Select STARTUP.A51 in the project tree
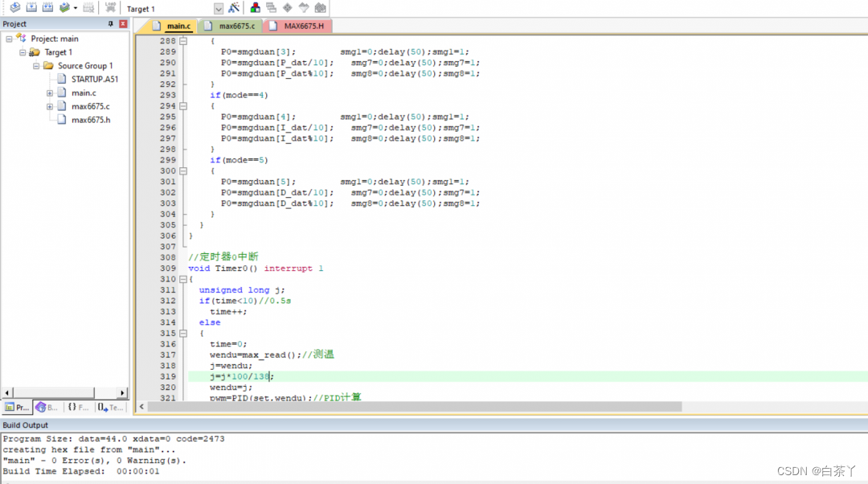Viewport: 868px width, 484px height. pyautogui.click(x=94, y=80)
